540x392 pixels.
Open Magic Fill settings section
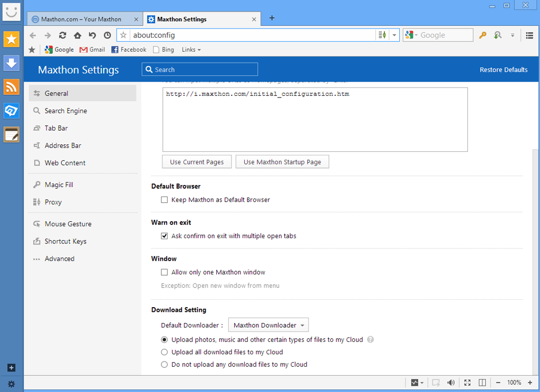[x=83, y=185]
